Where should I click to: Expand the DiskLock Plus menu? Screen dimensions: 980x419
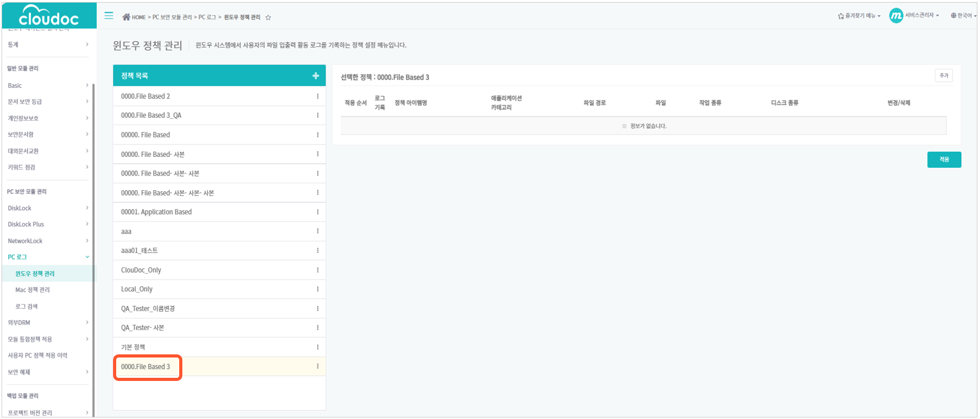[47, 224]
